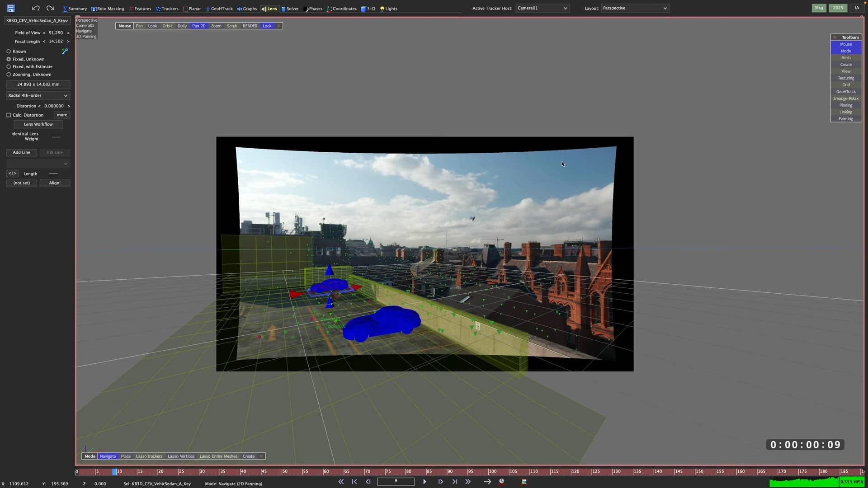Image resolution: width=868 pixels, height=488 pixels.
Task: Select Dolly mouse mode
Action: (182, 26)
